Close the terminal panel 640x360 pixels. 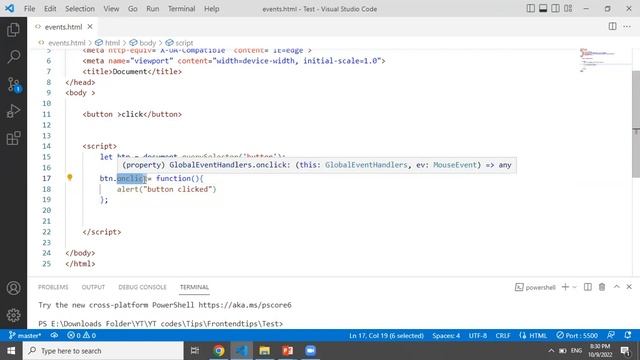[629, 287]
